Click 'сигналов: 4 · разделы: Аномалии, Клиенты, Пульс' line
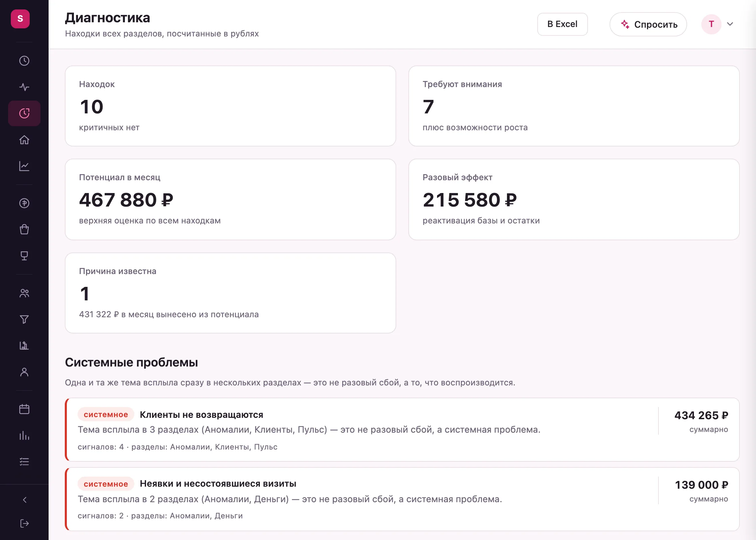The height and width of the screenshot is (540, 756). [x=178, y=447]
